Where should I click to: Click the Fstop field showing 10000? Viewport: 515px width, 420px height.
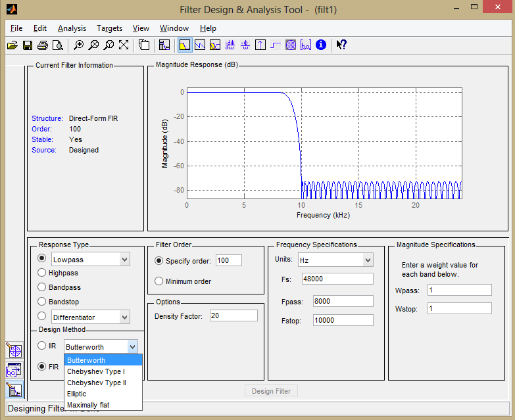(x=343, y=320)
